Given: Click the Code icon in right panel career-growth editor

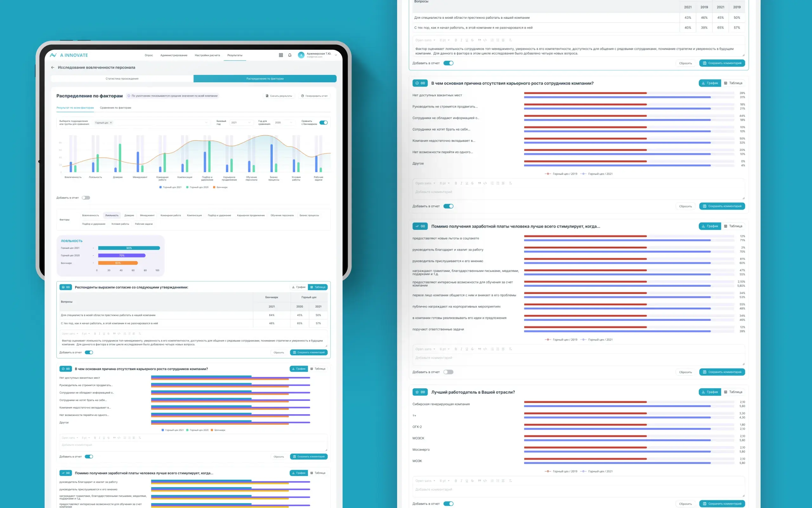Looking at the screenshot, I should [x=485, y=183].
